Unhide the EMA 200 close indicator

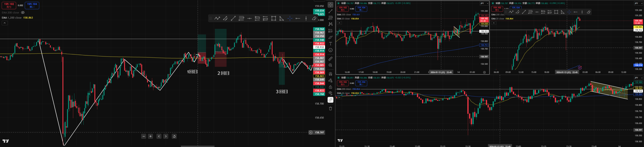tap(23, 13)
